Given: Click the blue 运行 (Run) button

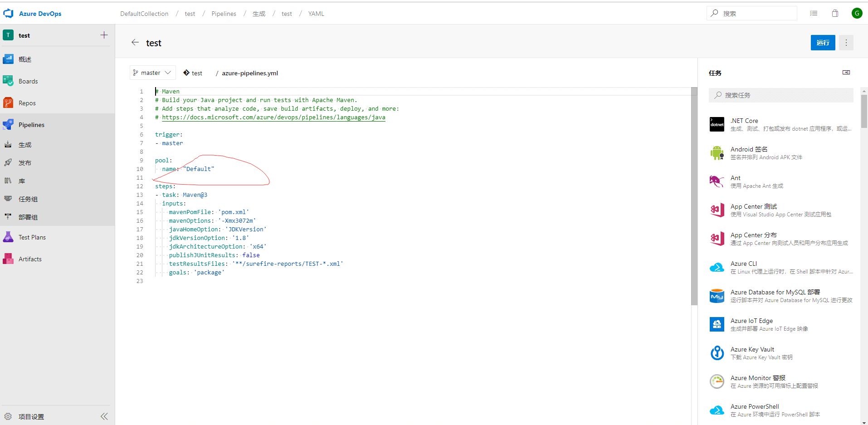Looking at the screenshot, I should tap(823, 43).
